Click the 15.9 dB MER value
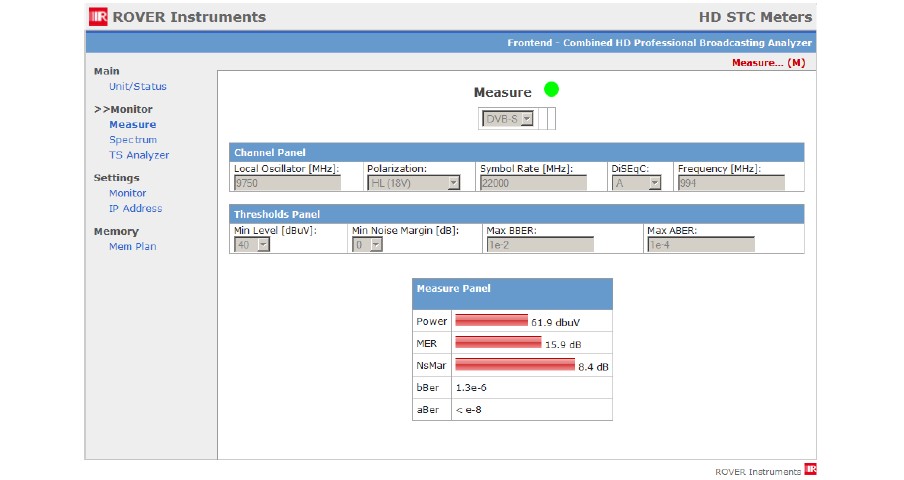This screenshot has width=904, height=480. point(563,345)
